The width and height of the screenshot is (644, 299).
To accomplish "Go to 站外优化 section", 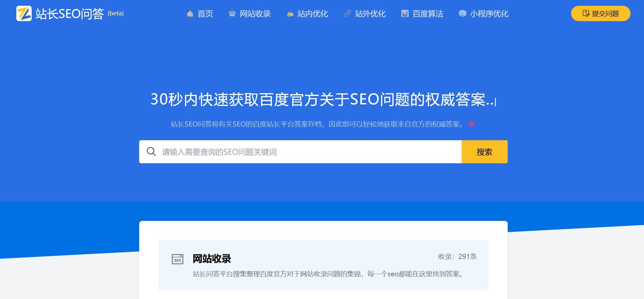I will coord(365,14).
